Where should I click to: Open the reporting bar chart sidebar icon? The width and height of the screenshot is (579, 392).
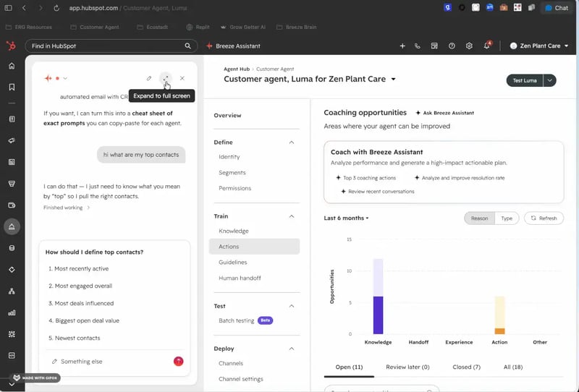pyautogui.click(x=12, y=312)
